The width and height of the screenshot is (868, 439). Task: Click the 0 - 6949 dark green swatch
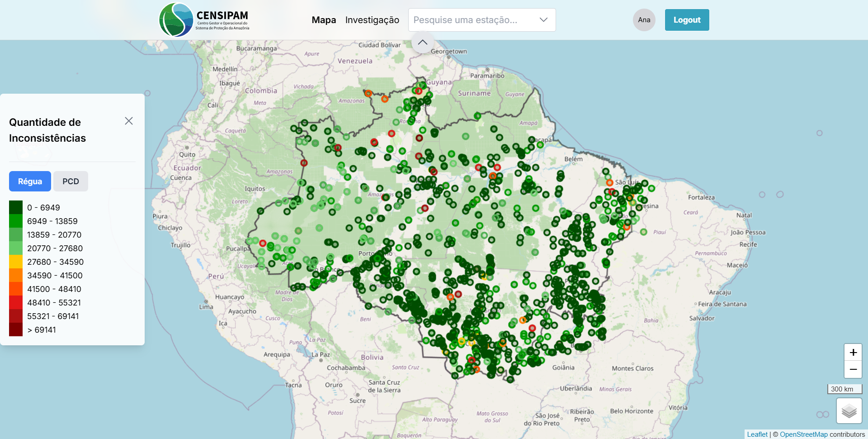coord(16,207)
